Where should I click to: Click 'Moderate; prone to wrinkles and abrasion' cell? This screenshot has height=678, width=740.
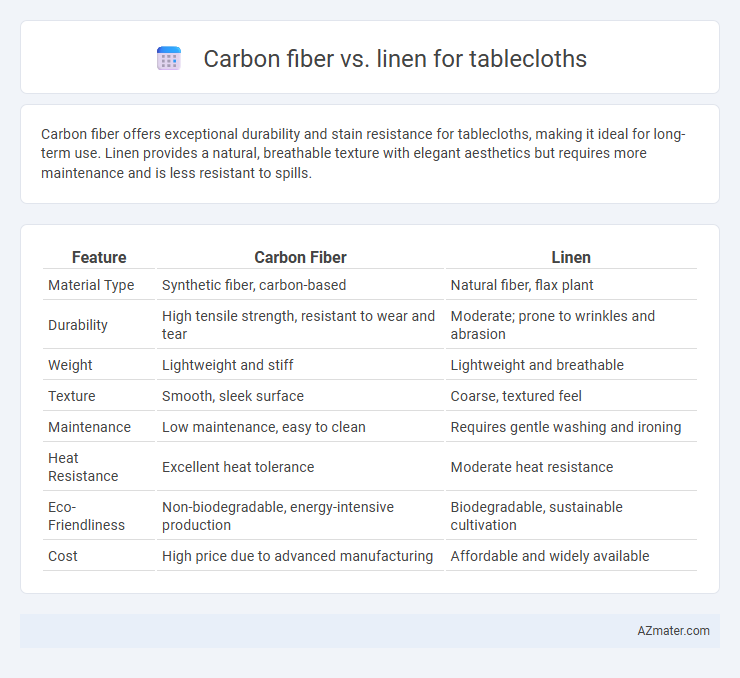click(x=571, y=325)
